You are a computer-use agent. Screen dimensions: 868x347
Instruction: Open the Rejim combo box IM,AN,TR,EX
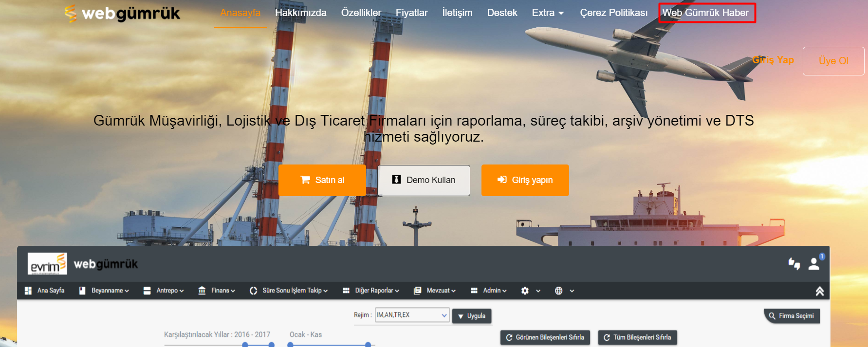[412, 315]
